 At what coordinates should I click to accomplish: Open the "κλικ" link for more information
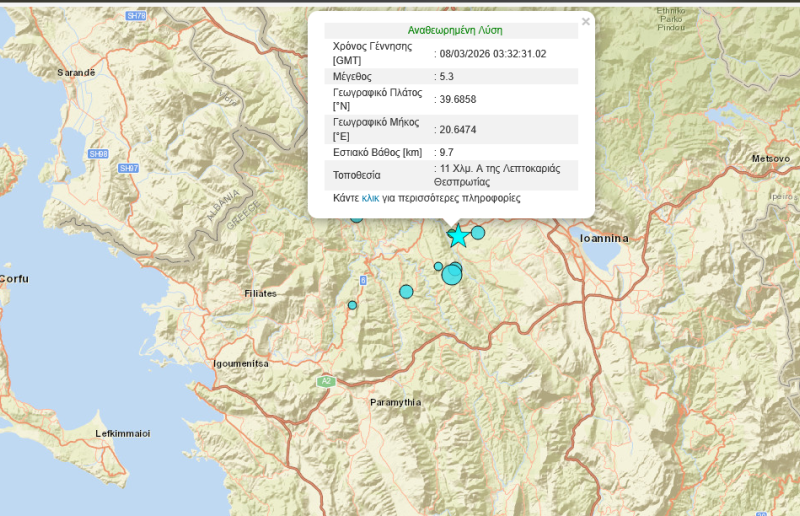370,198
